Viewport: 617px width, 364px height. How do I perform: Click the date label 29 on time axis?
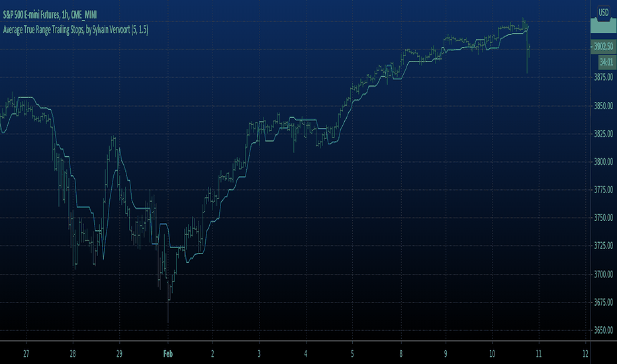[x=119, y=353]
